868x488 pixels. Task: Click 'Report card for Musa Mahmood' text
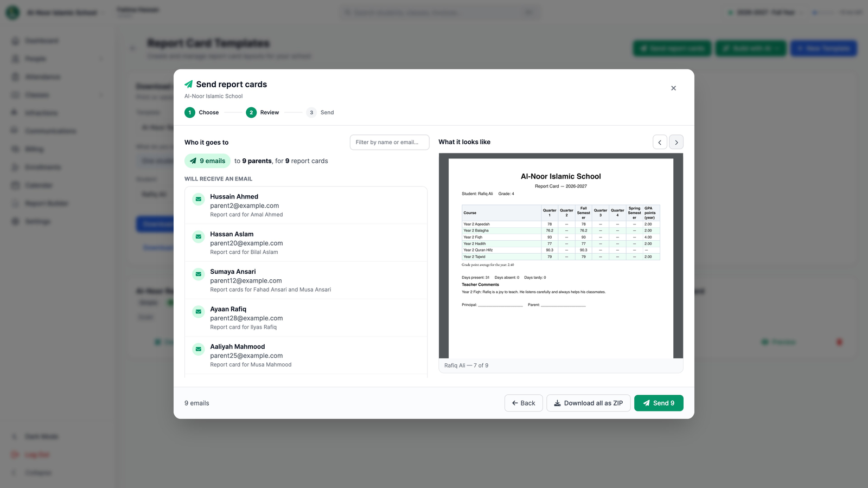[251, 364]
